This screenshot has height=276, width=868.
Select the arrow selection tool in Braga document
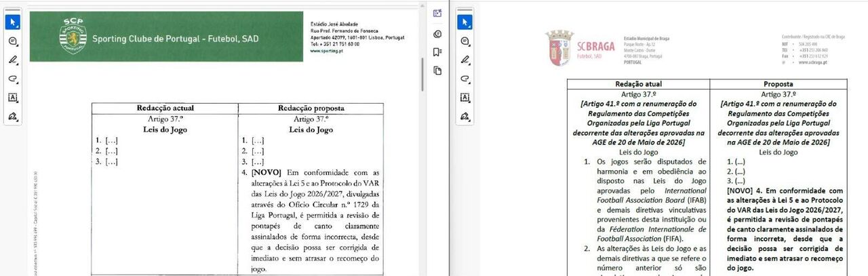coord(465,22)
